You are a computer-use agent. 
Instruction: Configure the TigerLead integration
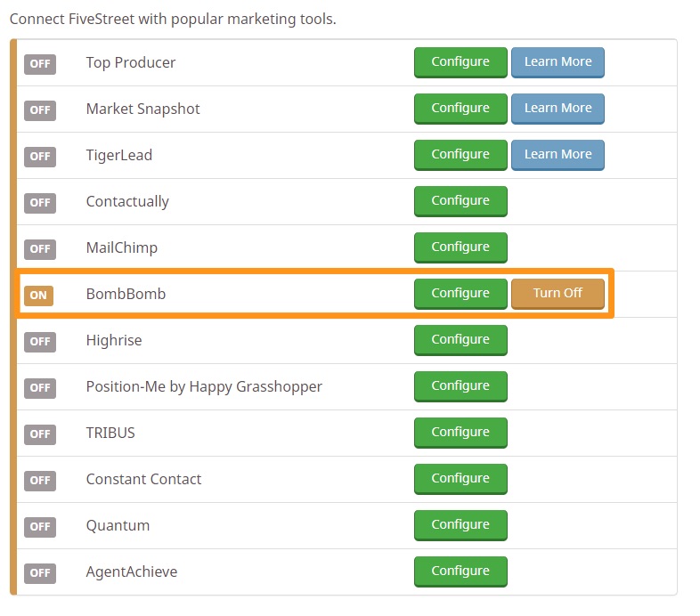pyautogui.click(x=460, y=155)
